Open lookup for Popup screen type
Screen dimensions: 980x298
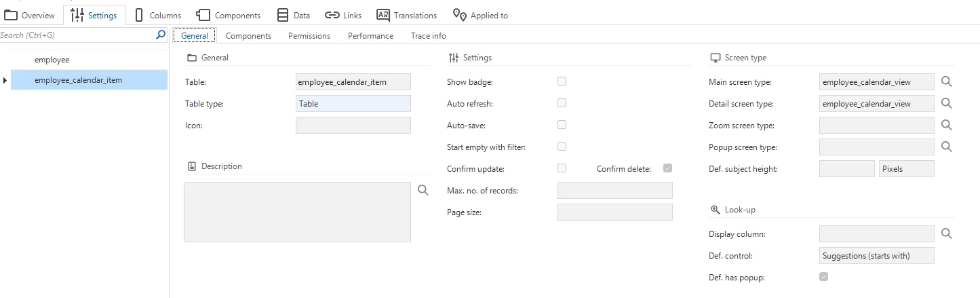947,147
